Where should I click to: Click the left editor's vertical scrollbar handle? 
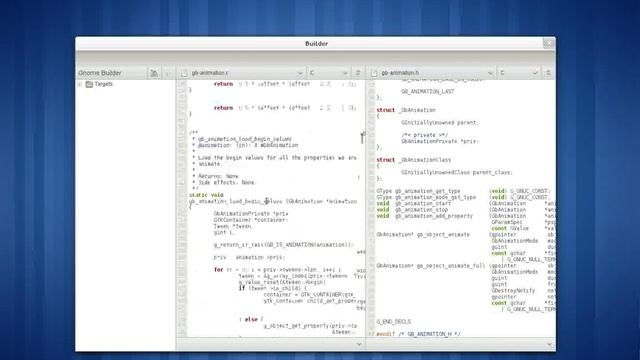[362, 138]
